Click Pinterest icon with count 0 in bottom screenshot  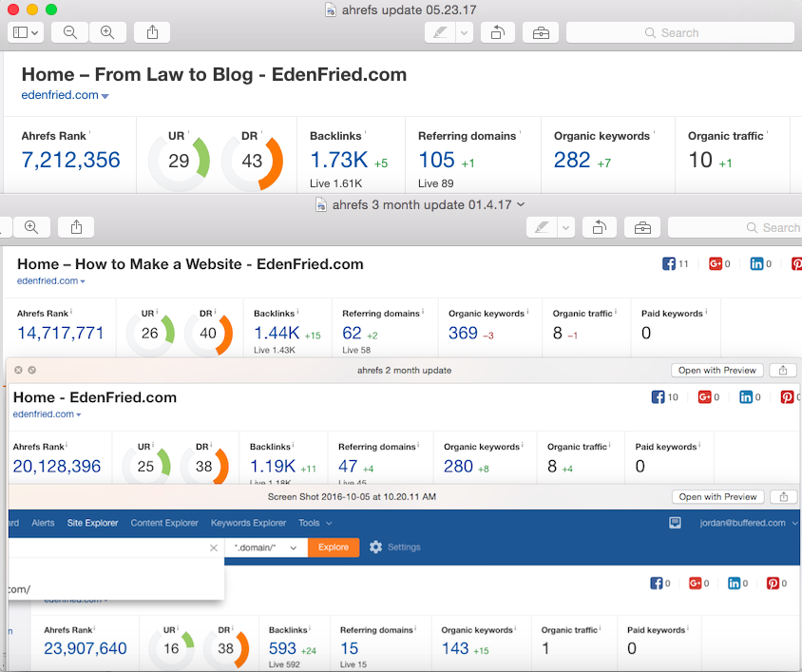(773, 583)
